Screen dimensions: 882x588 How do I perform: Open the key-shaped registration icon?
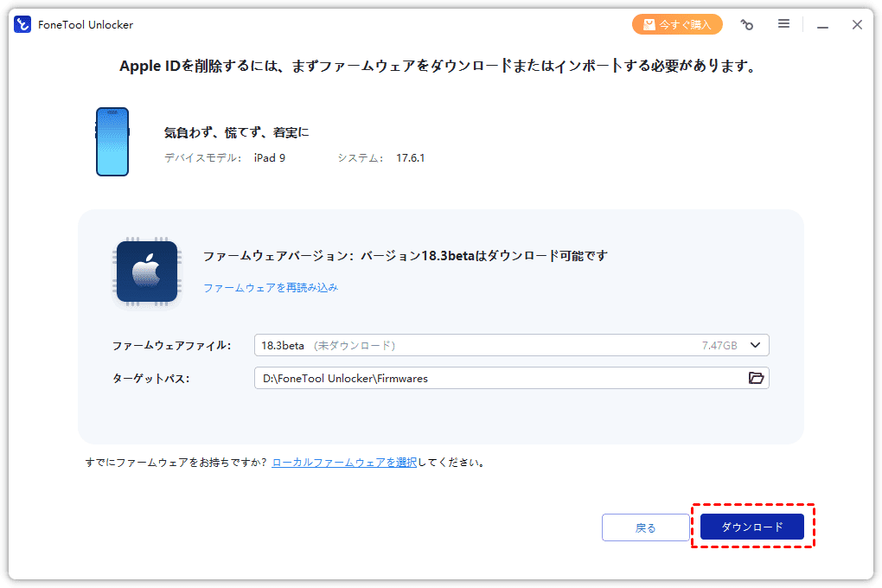747,25
